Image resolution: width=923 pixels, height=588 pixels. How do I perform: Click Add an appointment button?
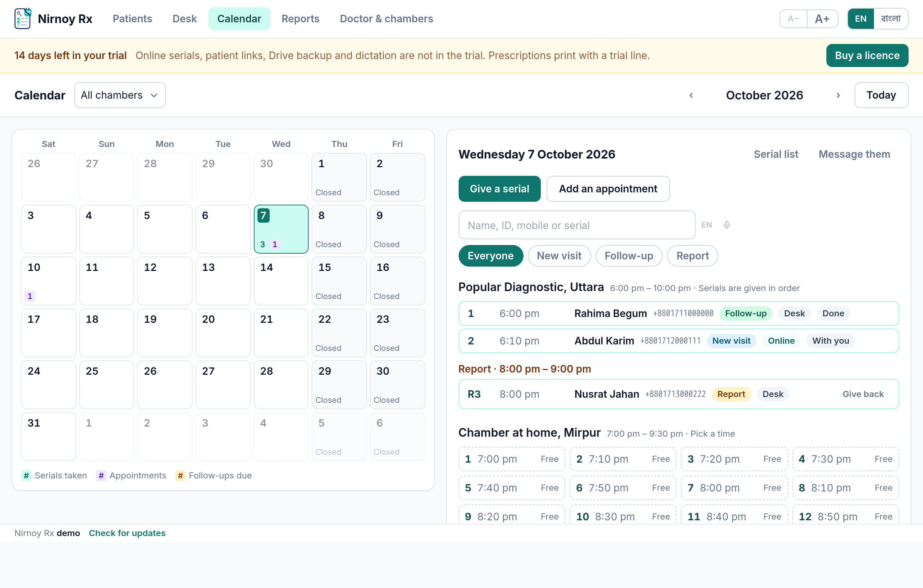(608, 189)
